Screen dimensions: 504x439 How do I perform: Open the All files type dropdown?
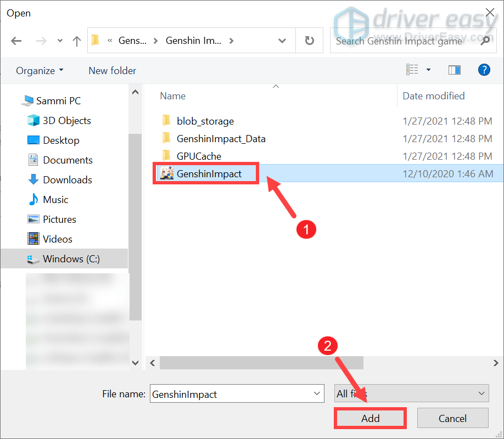pos(411,393)
